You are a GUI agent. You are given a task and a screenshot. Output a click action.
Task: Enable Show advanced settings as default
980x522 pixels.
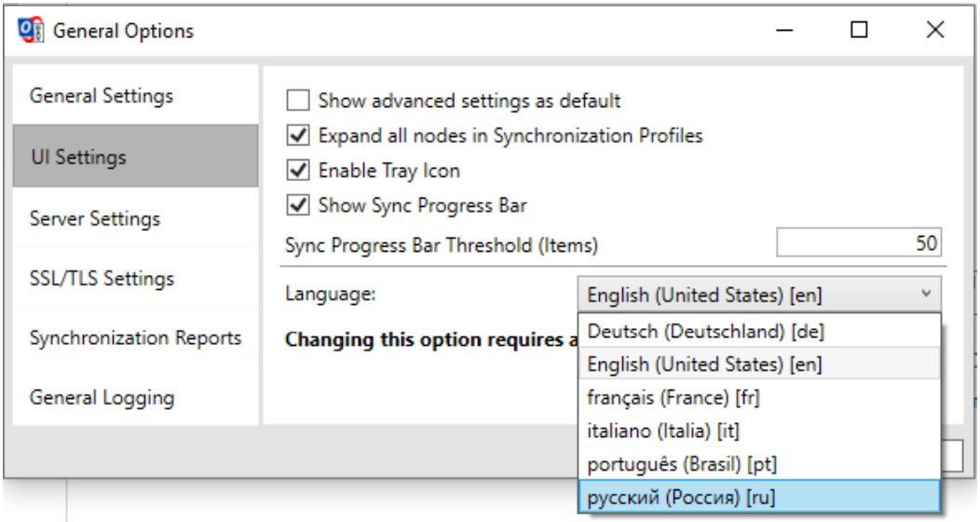[298, 101]
